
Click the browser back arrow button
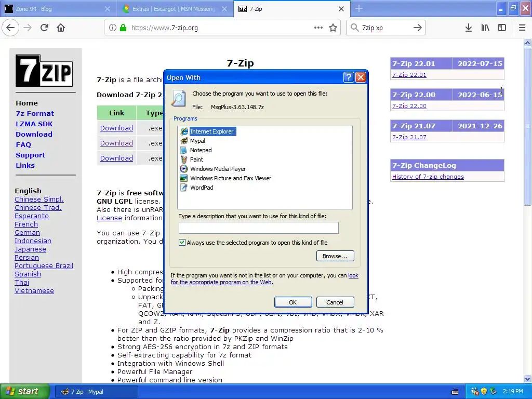point(10,28)
